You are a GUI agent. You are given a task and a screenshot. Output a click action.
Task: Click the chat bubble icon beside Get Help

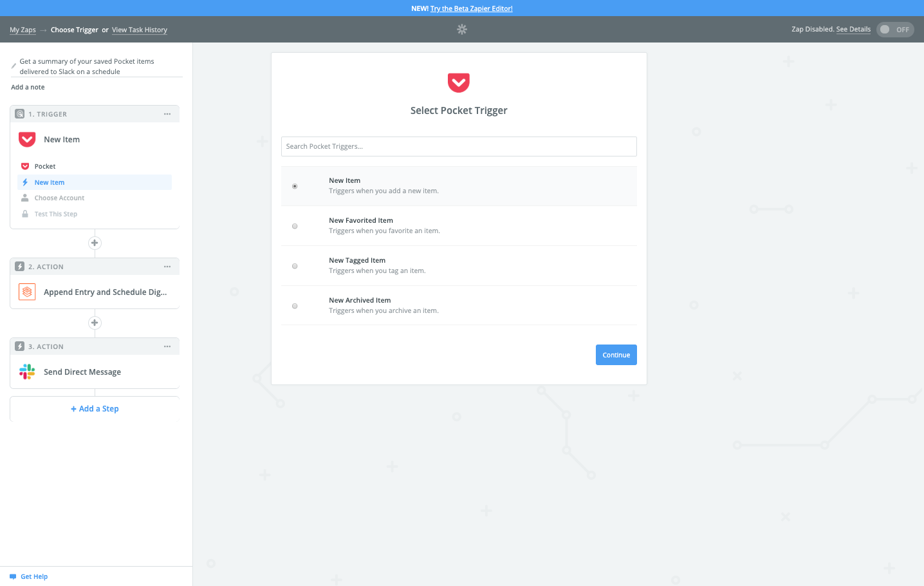pos(13,577)
